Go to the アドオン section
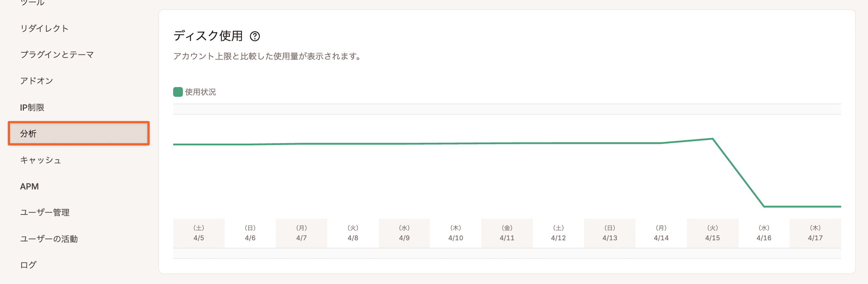Viewport: 868px width, 284px height. click(37, 81)
